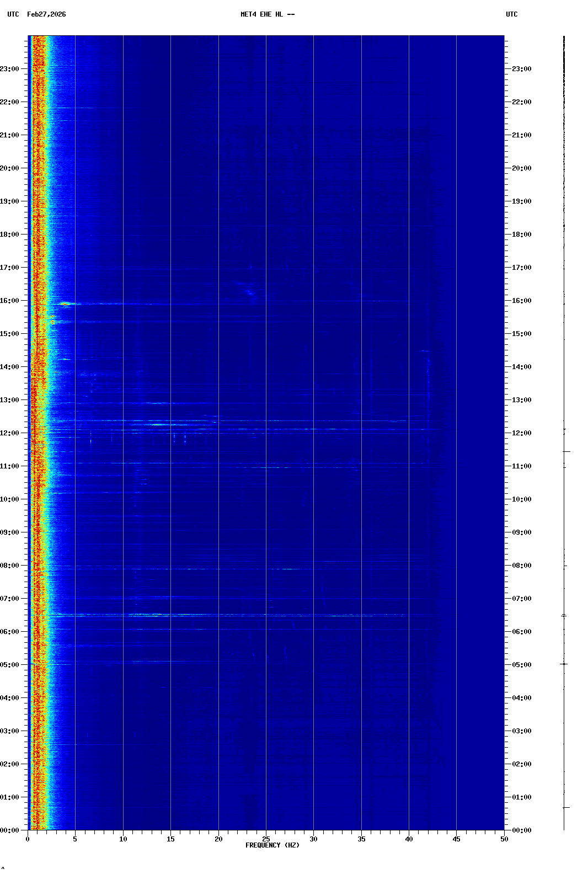
Task: Click the 25 Hz frequency tick label
Action: pyautogui.click(x=266, y=839)
